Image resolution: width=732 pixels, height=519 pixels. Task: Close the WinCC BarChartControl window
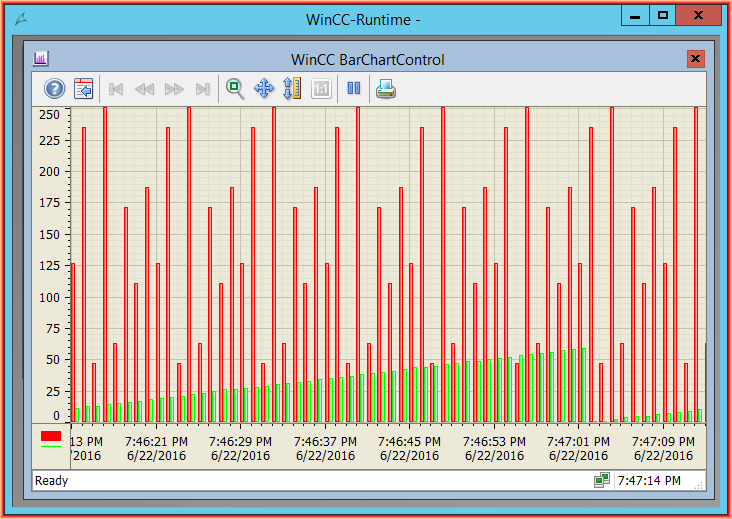(x=696, y=59)
